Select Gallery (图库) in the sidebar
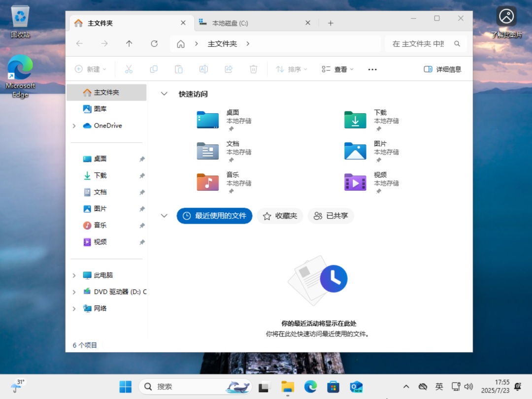 [100, 109]
